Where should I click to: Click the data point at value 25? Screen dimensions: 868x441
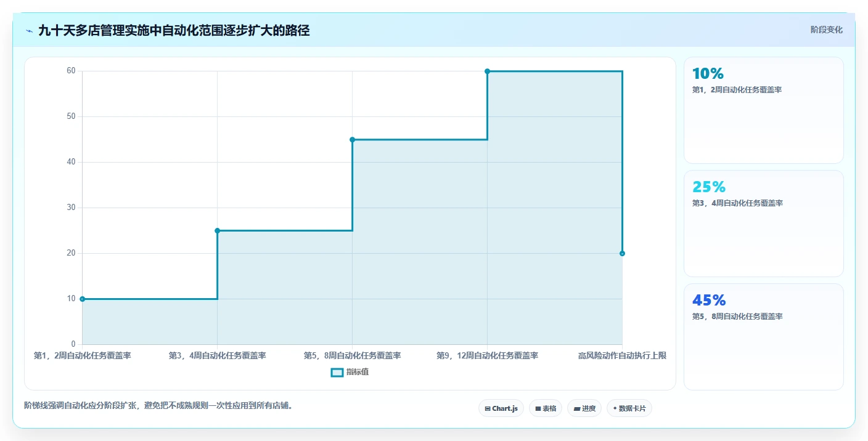pos(217,231)
